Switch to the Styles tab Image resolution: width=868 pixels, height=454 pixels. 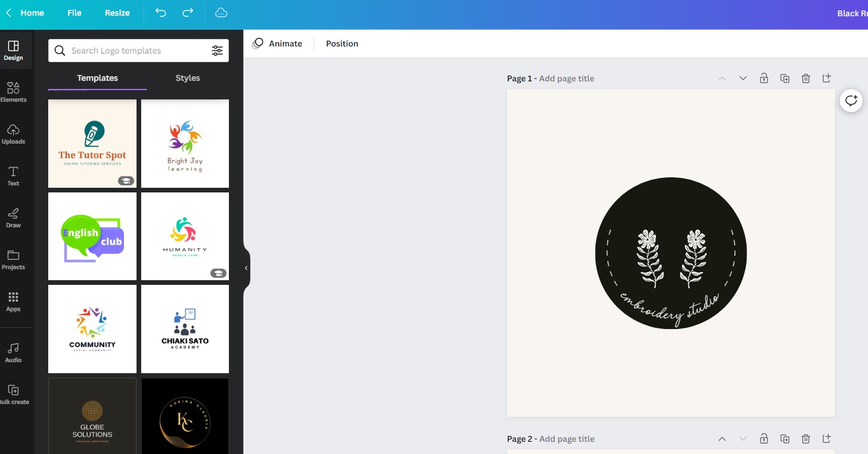188,78
